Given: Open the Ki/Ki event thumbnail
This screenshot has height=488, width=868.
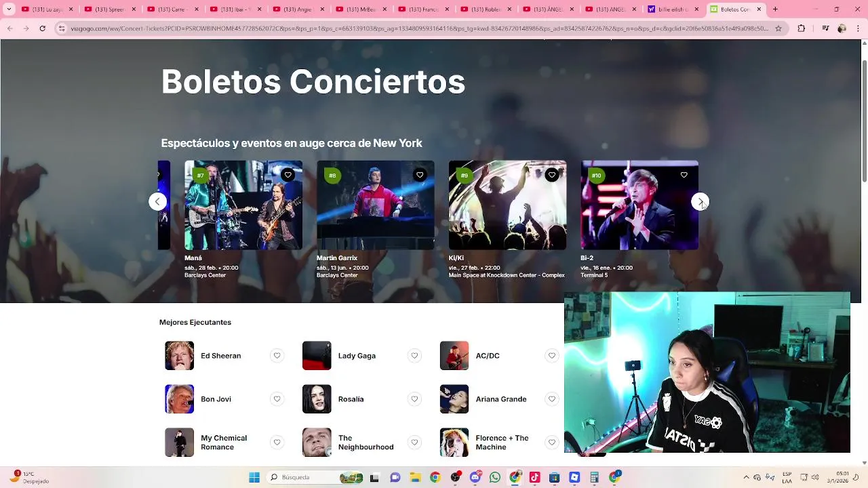Looking at the screenshot, I should (507, 205).
